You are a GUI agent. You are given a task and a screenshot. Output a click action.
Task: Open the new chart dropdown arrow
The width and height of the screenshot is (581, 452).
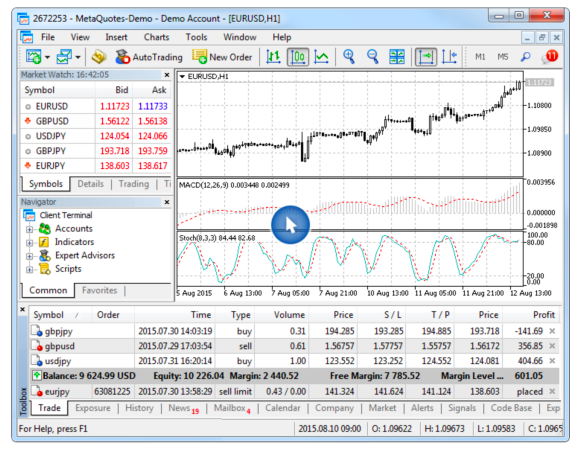pos(47,57)
